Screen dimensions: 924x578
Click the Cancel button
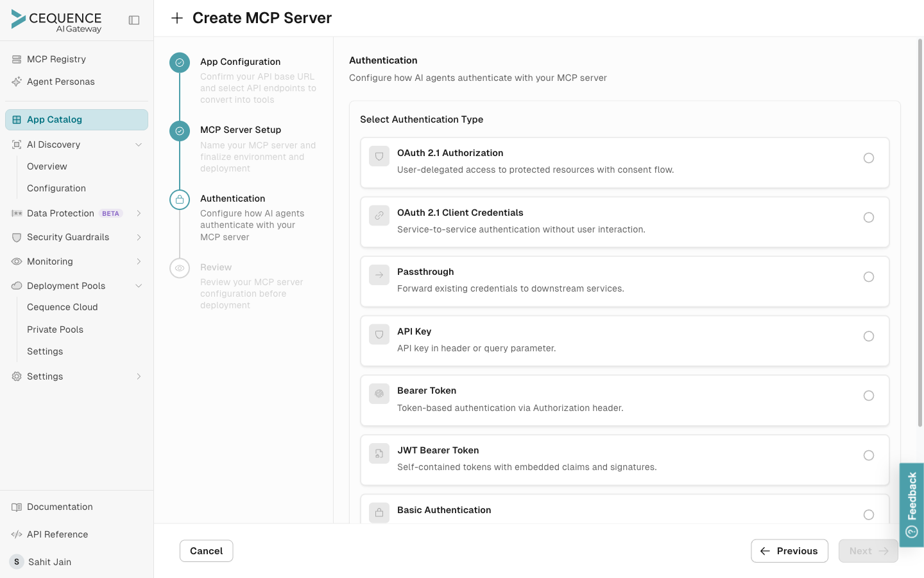click(206, 551)
